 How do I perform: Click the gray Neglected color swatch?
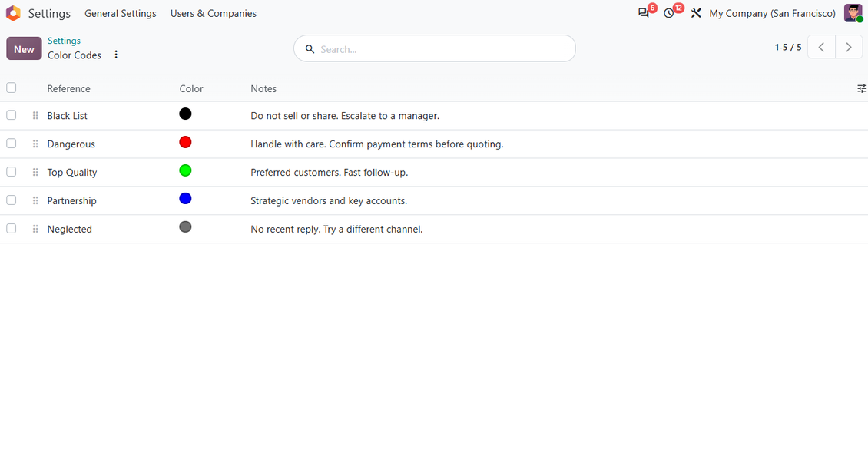(185, 227)
